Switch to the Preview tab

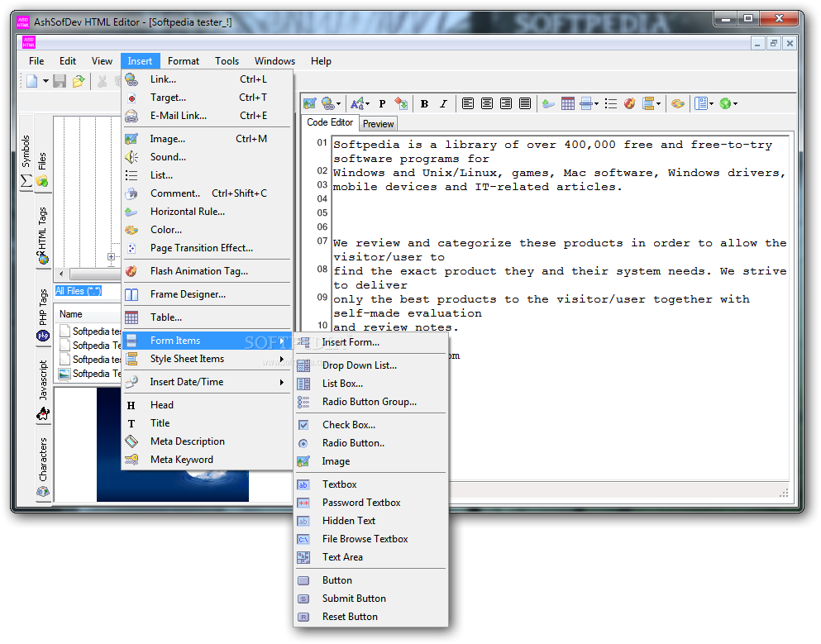378,124
